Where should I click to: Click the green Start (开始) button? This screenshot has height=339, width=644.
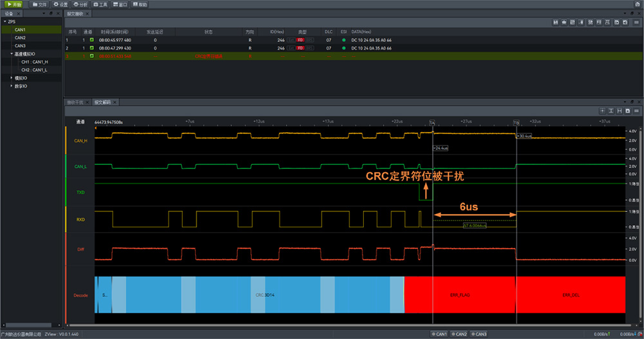click(x=12, y=5)
